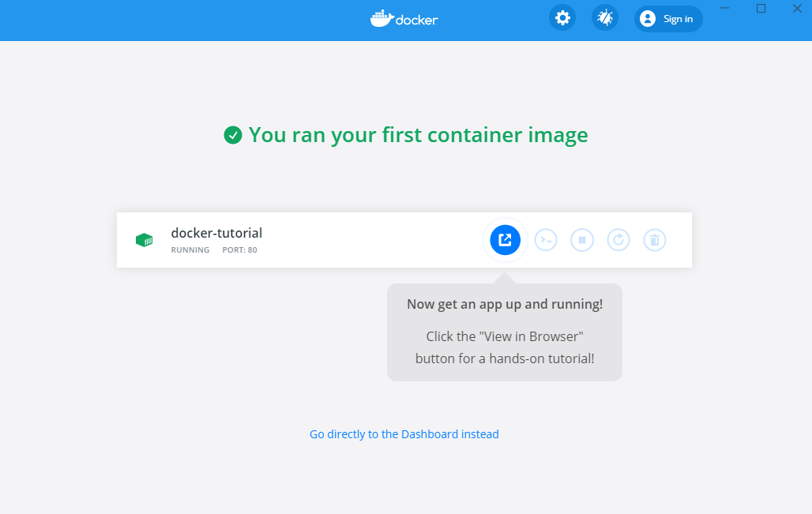Open the troubleshoot bug icon
Viewport: 812px width, 514px height.
click(x=605, y=18)
